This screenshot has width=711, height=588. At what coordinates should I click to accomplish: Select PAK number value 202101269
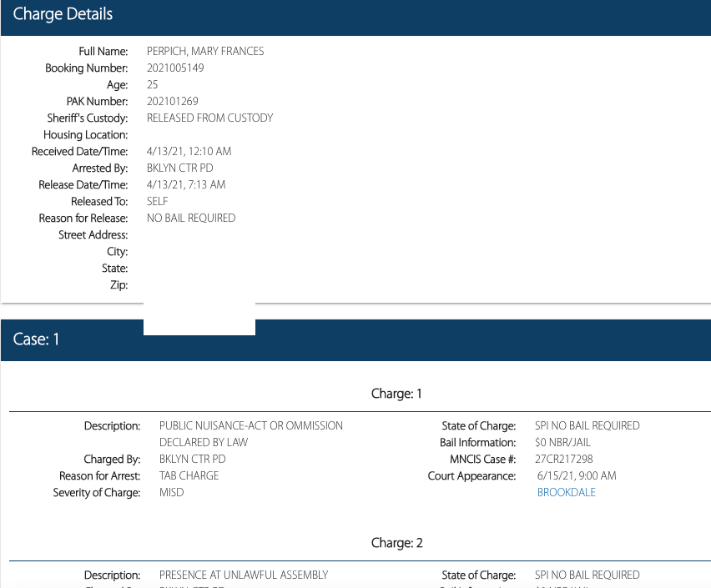point(172,102)
